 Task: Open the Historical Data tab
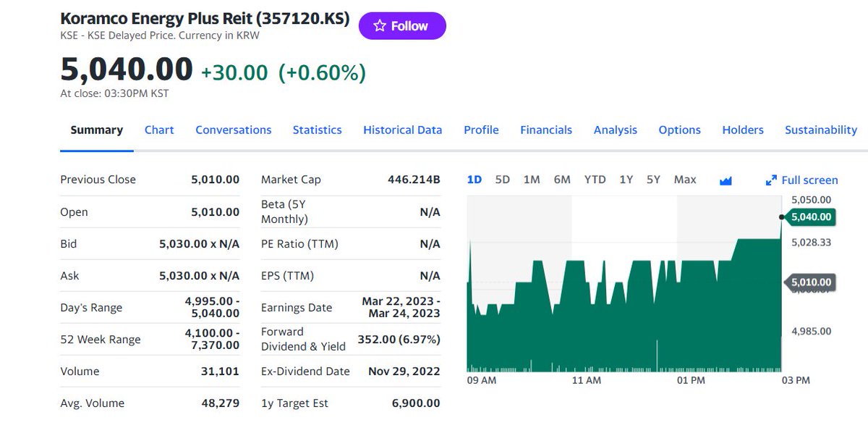click(402, 130)
